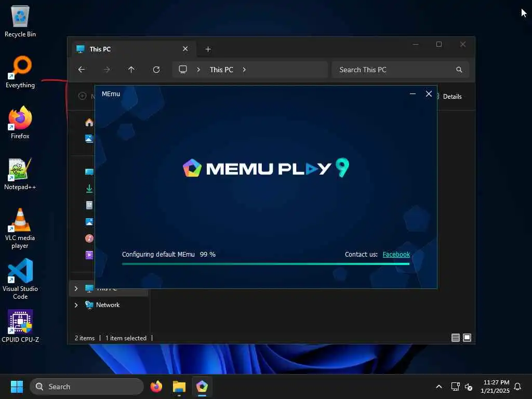Viewport: 532px width, 399px height.
Task: Expand chevron before This PC breadcrumb
Action: tap(198, 70)
